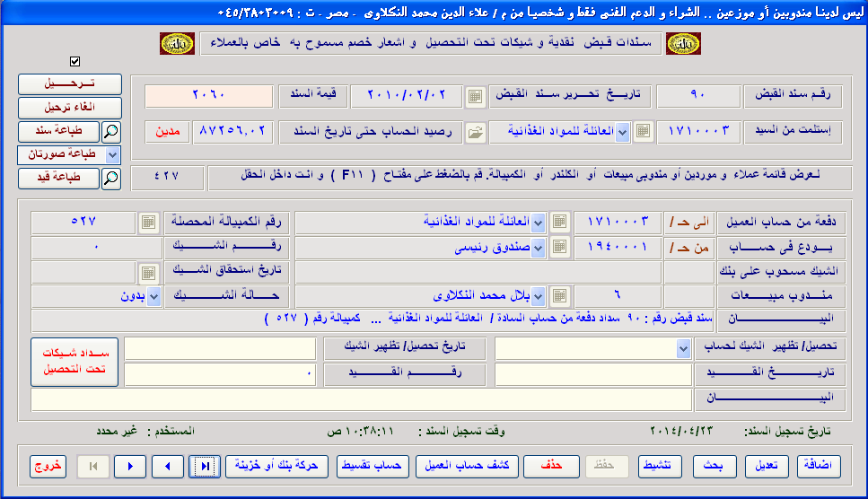Viewport: 868px width, 499px height.
Task: Expand the cheque status حالة الشيك dropdown
Action: pos(154,296)
